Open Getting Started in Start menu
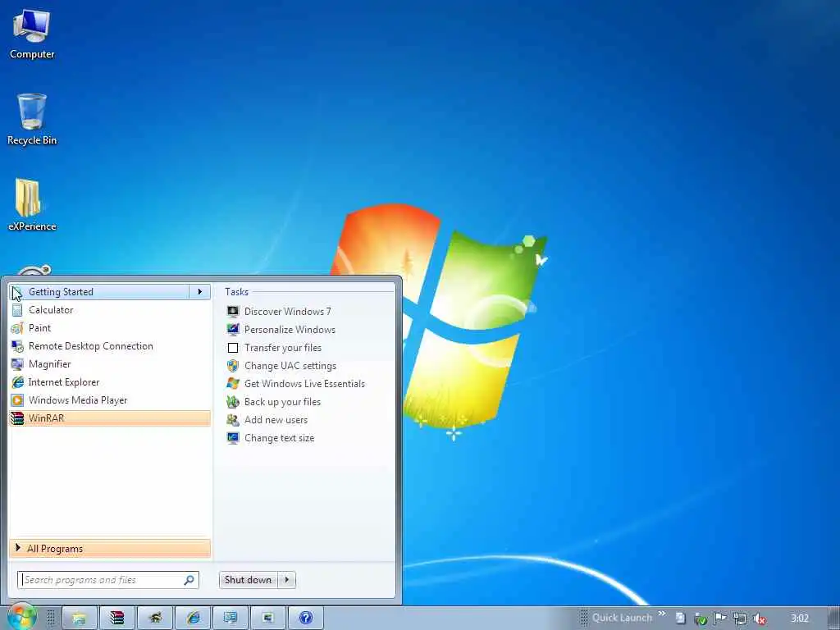Viewport: 840px width, 630px height. pyautogui.click(x=99, y=292)
